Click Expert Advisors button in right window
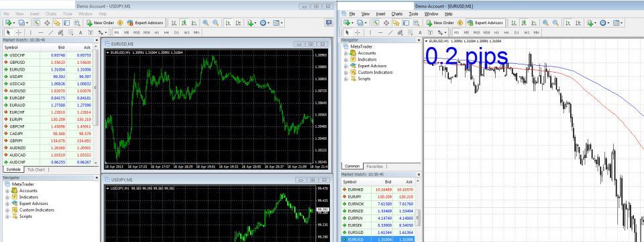The image size is (644, 242). click(484, 23)
